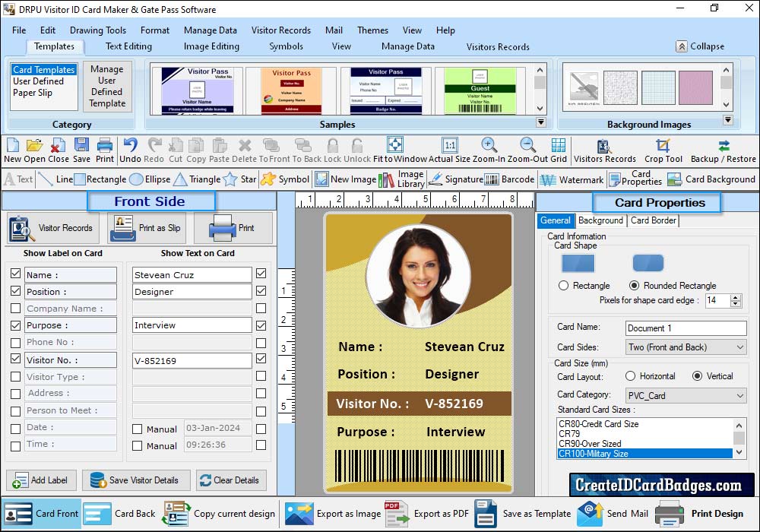Select the Vertical card layout radio button

point(697,376)
